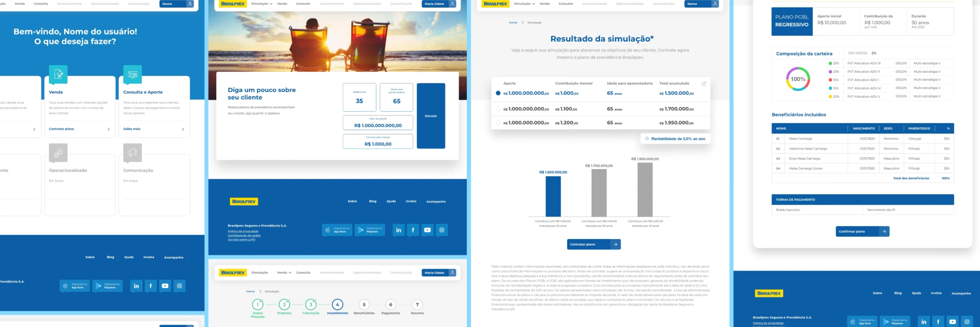Click Acompanhe link in welcome screen footer
The height and width of the screenshot is (327, 980).
[x=174, y=258]
